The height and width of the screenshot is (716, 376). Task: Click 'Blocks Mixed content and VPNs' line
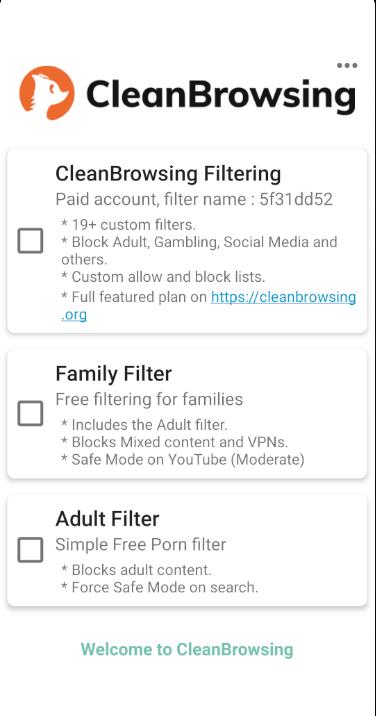coord(175,442)
